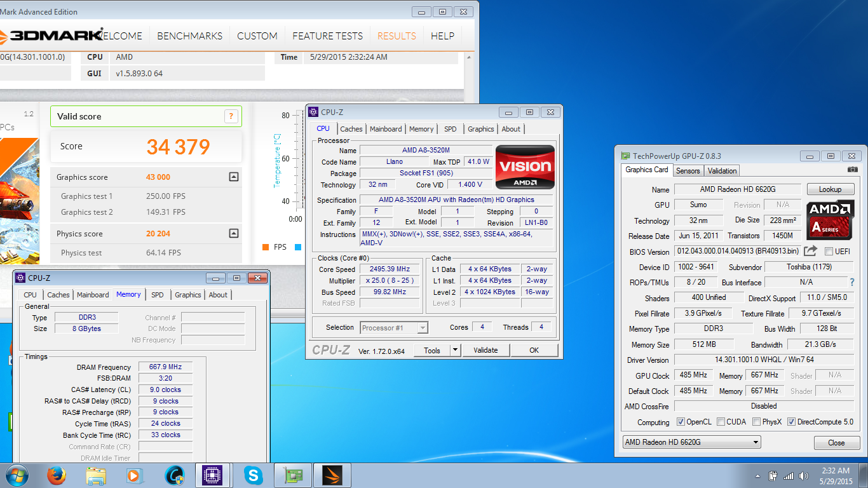
Task: Open the Memory tab in the CPU-Z processor window
Action: [421, 129]
